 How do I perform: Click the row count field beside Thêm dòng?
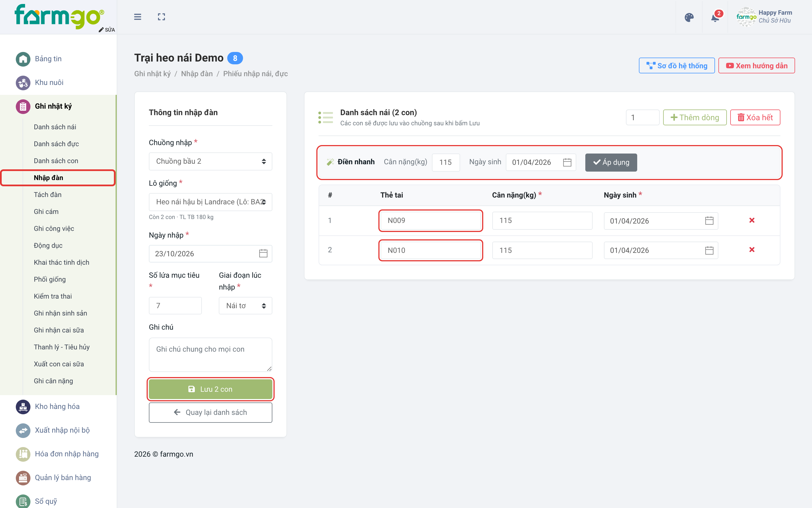(x=643, y=117)
